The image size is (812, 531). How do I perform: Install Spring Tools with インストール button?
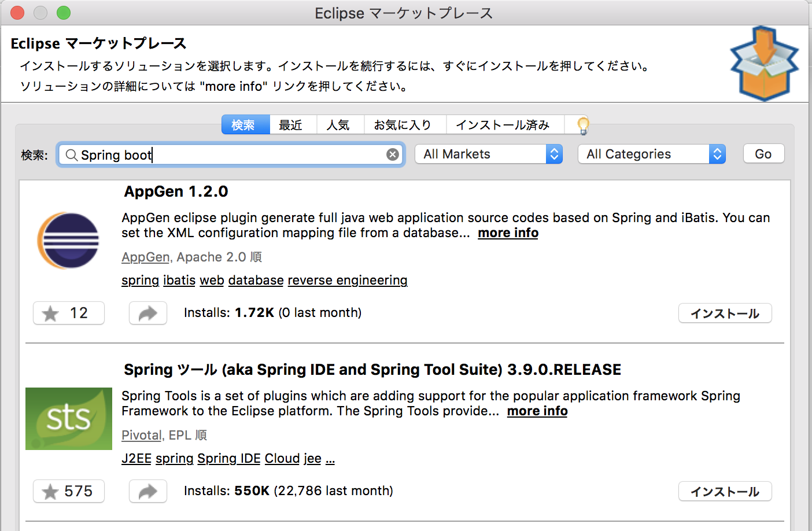click(725, 492)
